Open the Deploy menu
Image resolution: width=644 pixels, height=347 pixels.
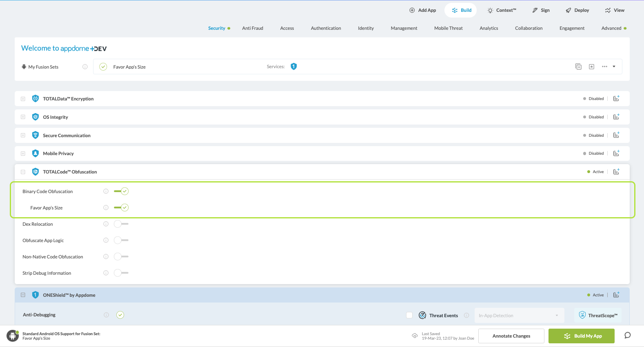point(577,10)
